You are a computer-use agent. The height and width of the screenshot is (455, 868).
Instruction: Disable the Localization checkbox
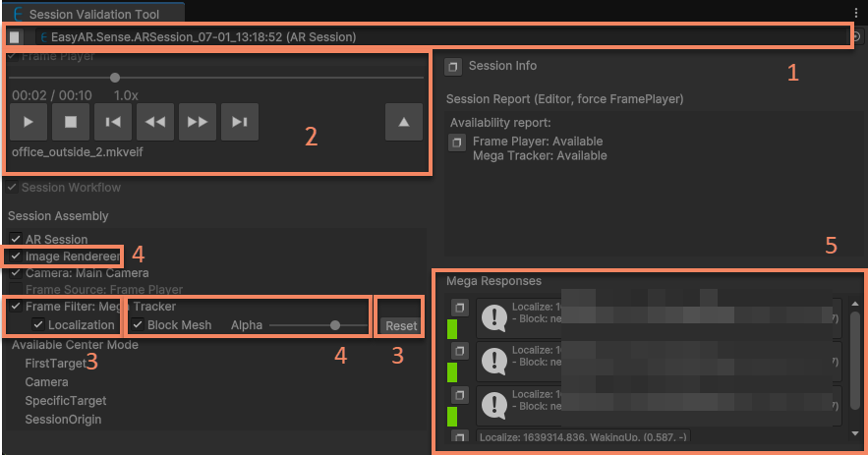click(38, 325)
